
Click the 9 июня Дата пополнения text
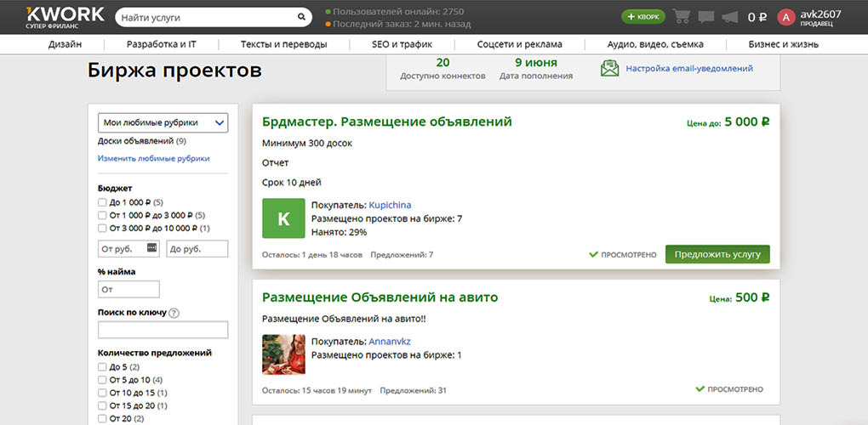tap(536, 69)
